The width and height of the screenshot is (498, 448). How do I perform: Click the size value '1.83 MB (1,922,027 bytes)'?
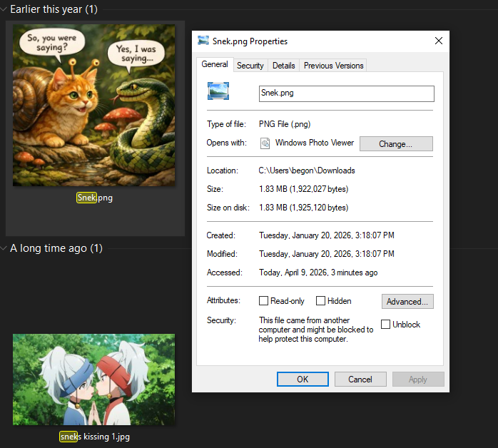point(304,189)
